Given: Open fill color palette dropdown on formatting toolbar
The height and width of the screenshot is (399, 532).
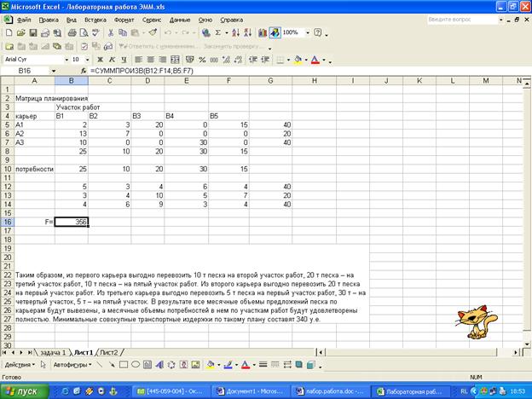Looking at the screenshot, I should point(306,60).
